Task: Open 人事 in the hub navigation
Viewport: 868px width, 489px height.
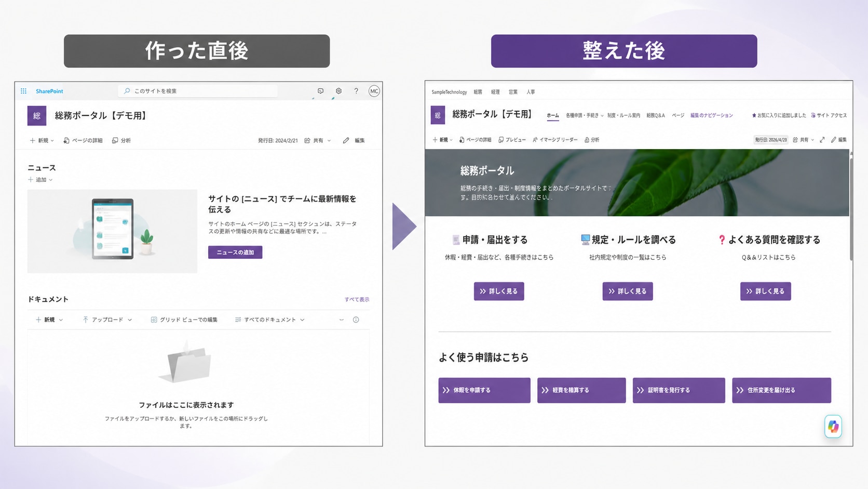Action: coord(531,92)
